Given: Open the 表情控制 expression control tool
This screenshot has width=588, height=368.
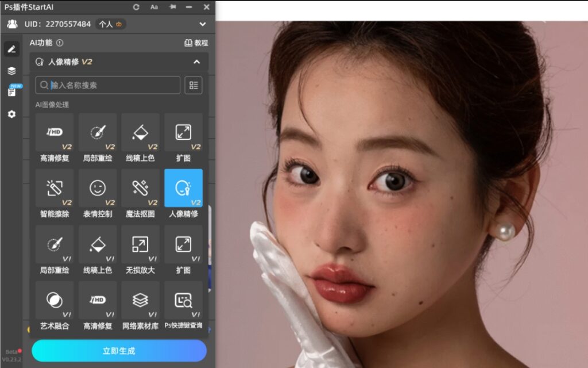Looking at the screenshot, I should pos(98,188).
